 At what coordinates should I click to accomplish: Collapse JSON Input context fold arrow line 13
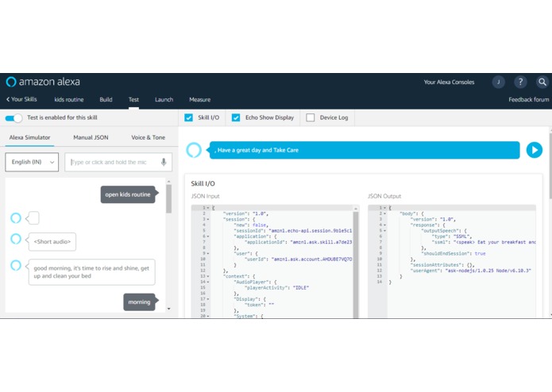coord(208,276)
